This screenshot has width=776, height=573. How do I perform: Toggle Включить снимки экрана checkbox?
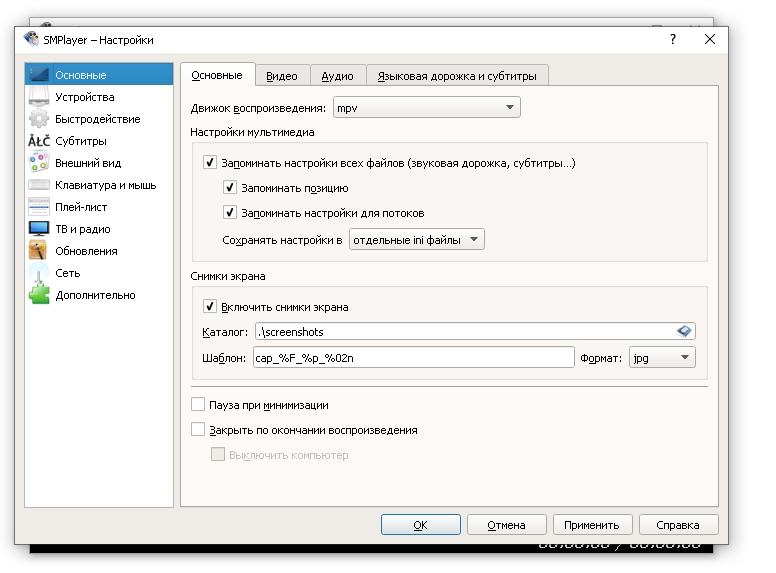tap(210, 307)
